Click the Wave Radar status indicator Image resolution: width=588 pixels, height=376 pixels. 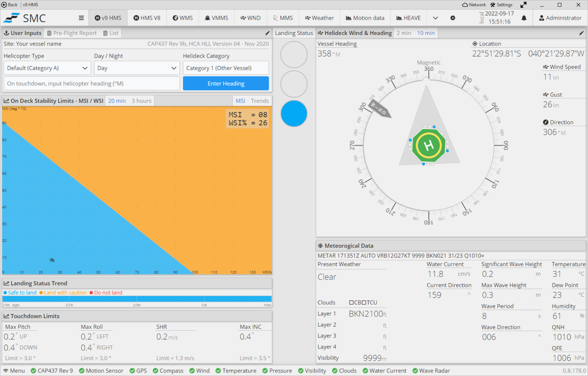[431, 371]
